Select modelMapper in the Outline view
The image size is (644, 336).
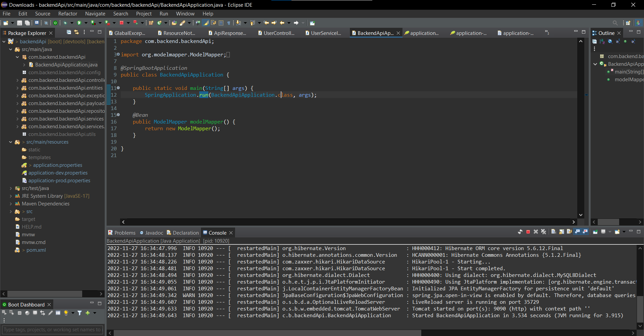[x=629, y=80]
